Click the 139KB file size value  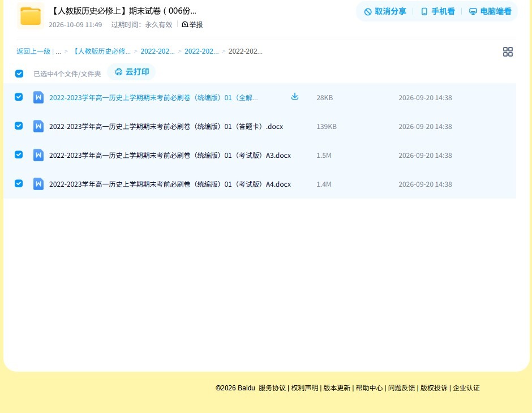tap(327, 127)
